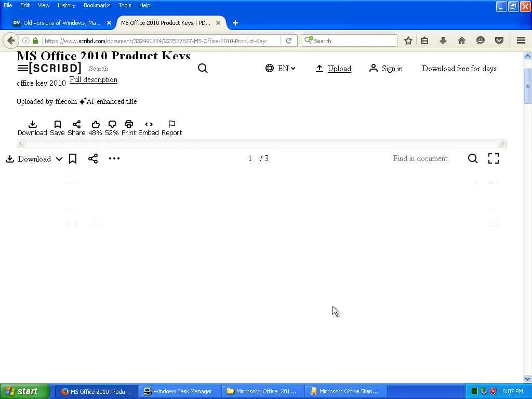
Task: Click the vertical scrollbar thumb
Action: click(528, 85)
